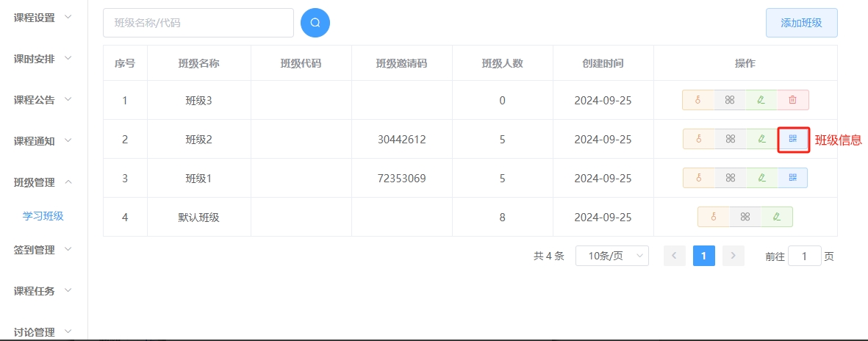
Task: Click the blue search magnifier button
Action: 315,23
